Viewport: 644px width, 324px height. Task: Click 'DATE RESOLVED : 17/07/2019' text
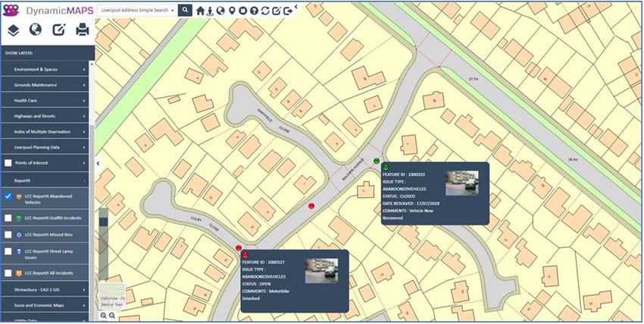point(411,203)
